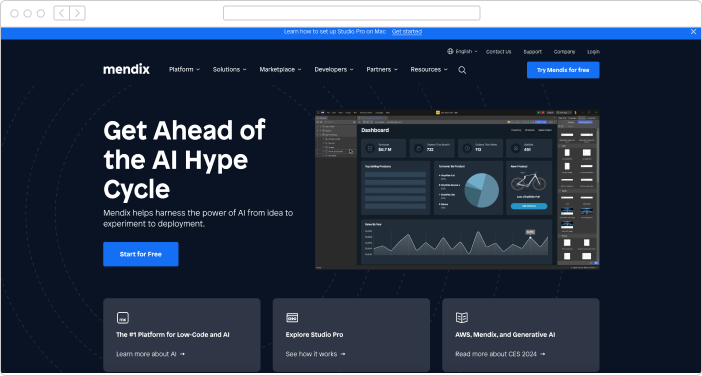This screenshot has height=376, width=702.
Task: Click the arrow after See how it works
Action: (342, 354)
